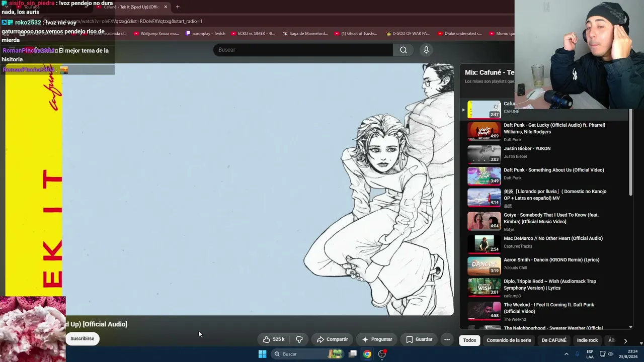Open 'Justin Bieber - YUKON' title
The height and width of the screenshot is (362, 644).
527,149
